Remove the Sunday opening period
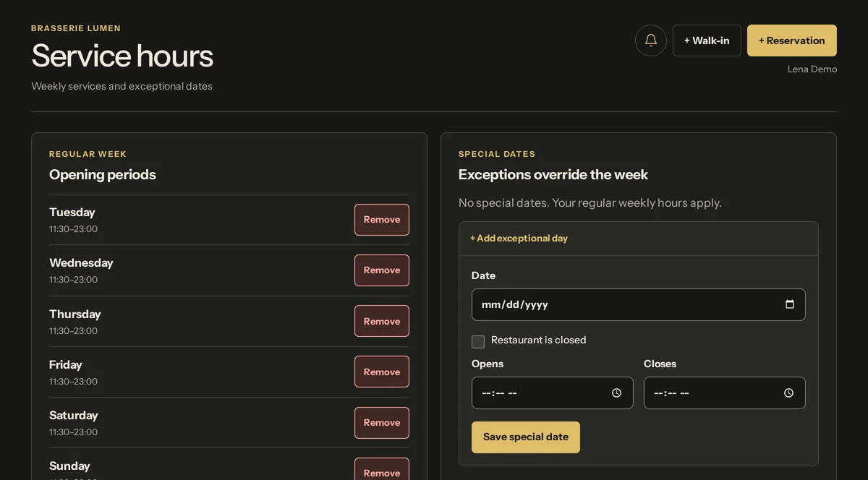Image resolution: width=868 pixels, height=480 pixels. pyautogui.click(x=382, y=470)
